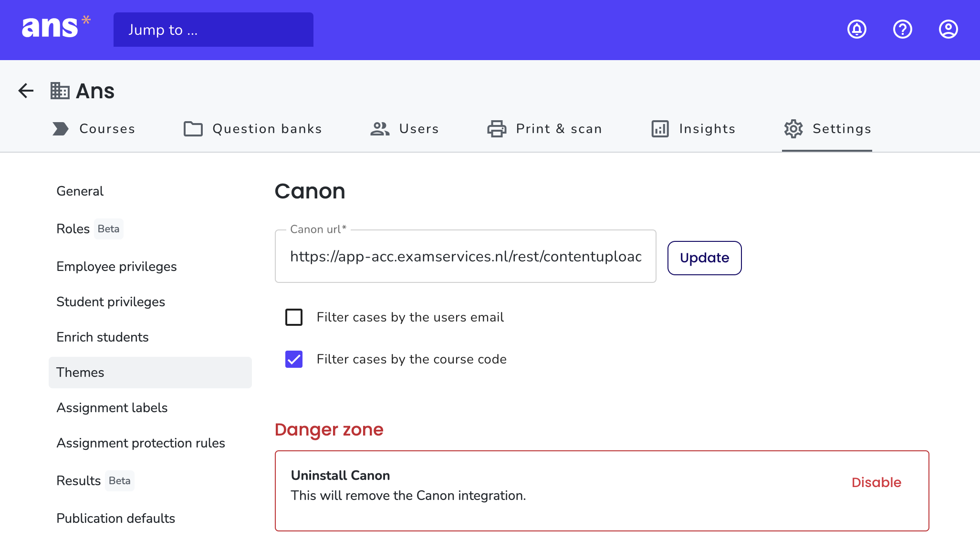Image resolution: width=980 pixels, height=540 pixels.
Task: Click the Uninstall Canon title text
Action: (341, 476)
